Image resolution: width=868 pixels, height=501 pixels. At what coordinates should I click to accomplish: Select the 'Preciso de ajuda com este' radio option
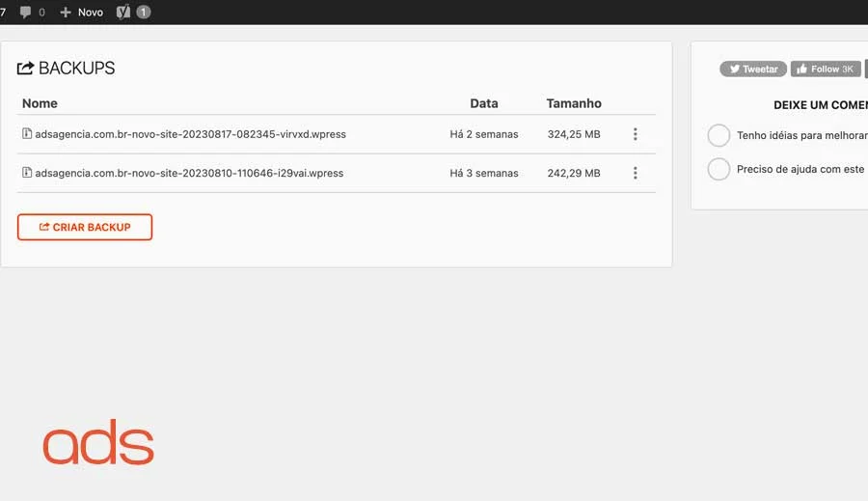coord(719,169)
